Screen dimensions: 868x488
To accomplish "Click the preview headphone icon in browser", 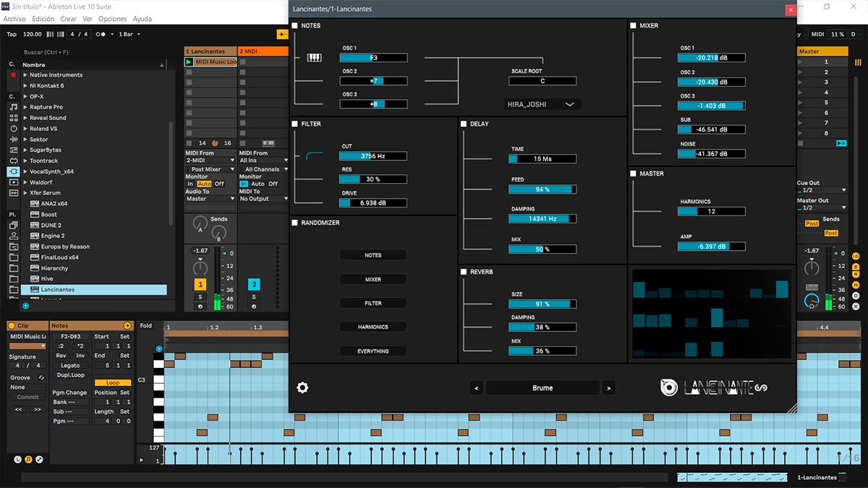I will tap(26, 306).
